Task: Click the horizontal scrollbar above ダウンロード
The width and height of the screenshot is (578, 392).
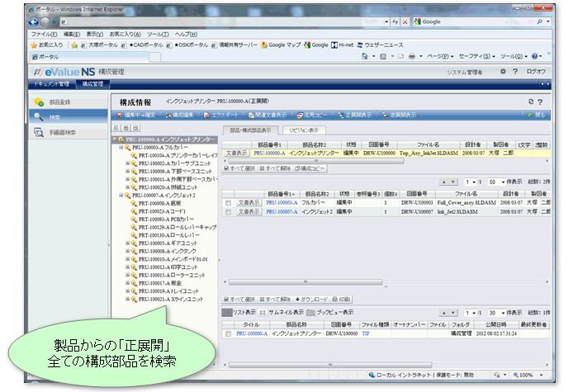Action: (306, 282)
